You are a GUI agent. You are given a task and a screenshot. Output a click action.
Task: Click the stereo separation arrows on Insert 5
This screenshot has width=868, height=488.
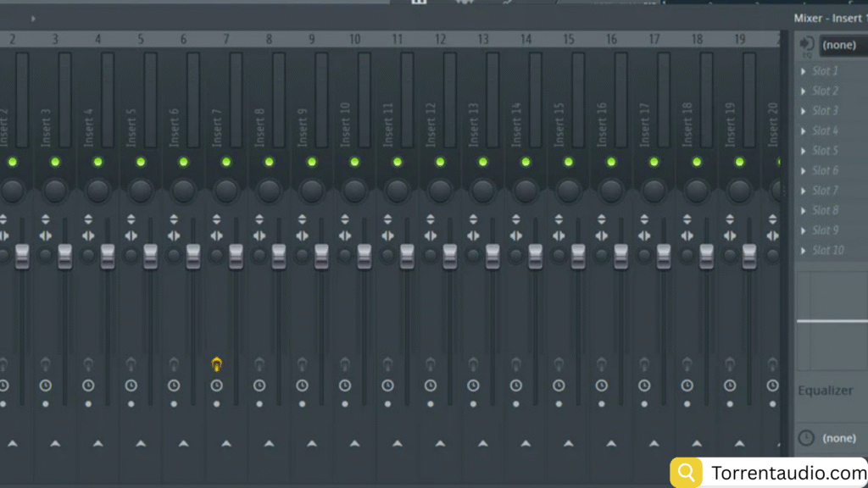(x=131, y=236)
